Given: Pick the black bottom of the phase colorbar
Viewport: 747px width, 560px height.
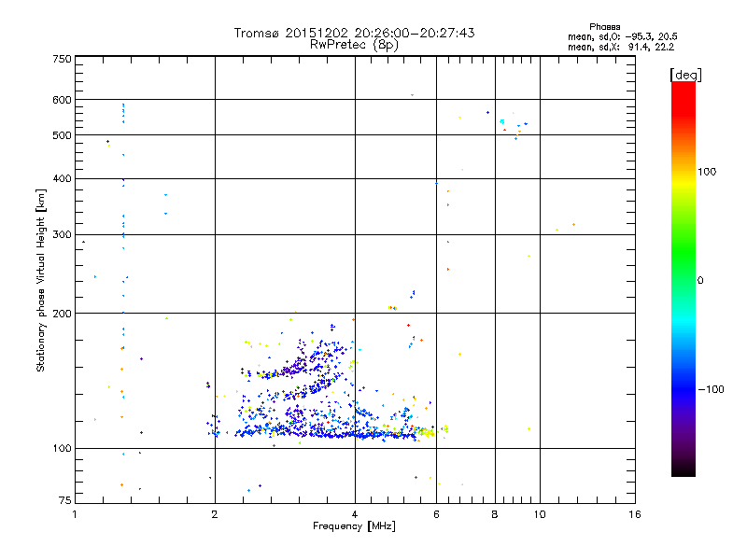Looking at the screenshot, I should (x=684, y=469).
